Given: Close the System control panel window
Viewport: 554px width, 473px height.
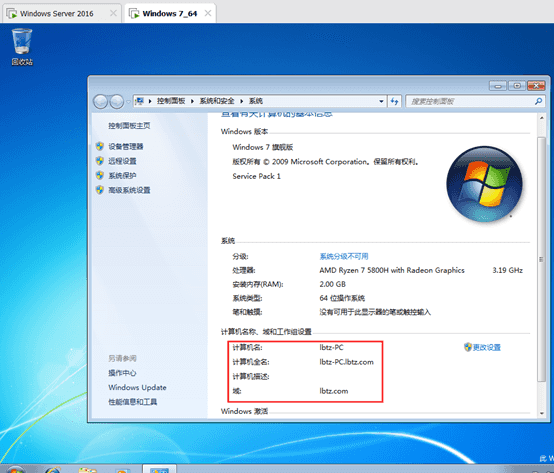Looking at the screenshot, I should 536,86.
